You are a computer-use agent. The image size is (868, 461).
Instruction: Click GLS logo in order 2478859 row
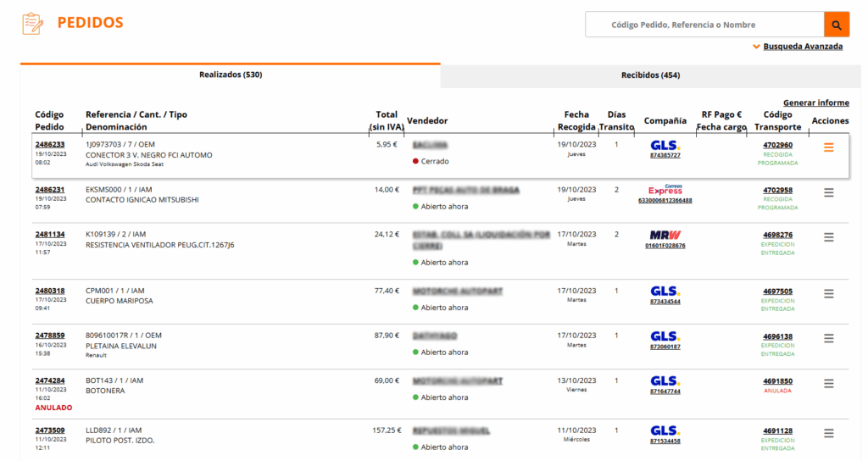pyautogui.click(x=665, y=336)
